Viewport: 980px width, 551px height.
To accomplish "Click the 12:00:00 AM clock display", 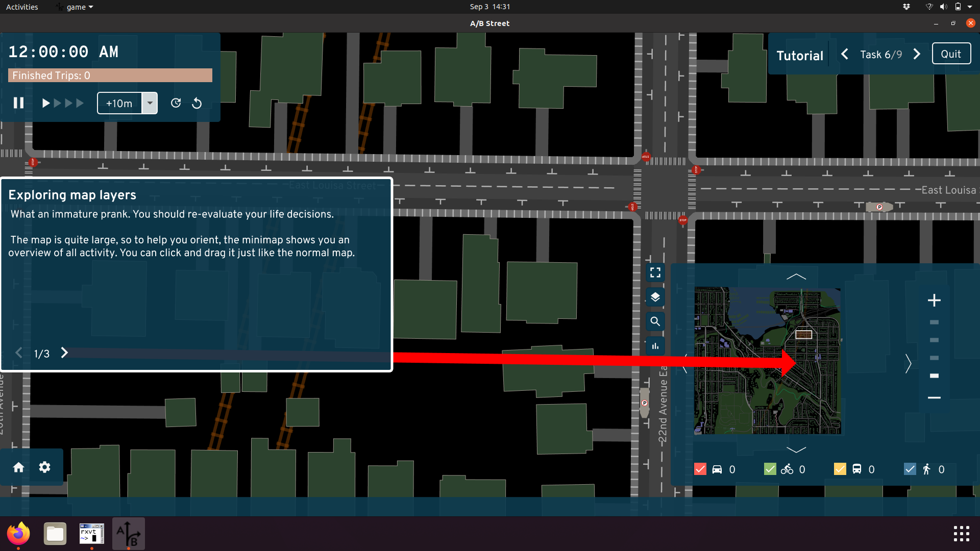I will (x=63, y=52).
